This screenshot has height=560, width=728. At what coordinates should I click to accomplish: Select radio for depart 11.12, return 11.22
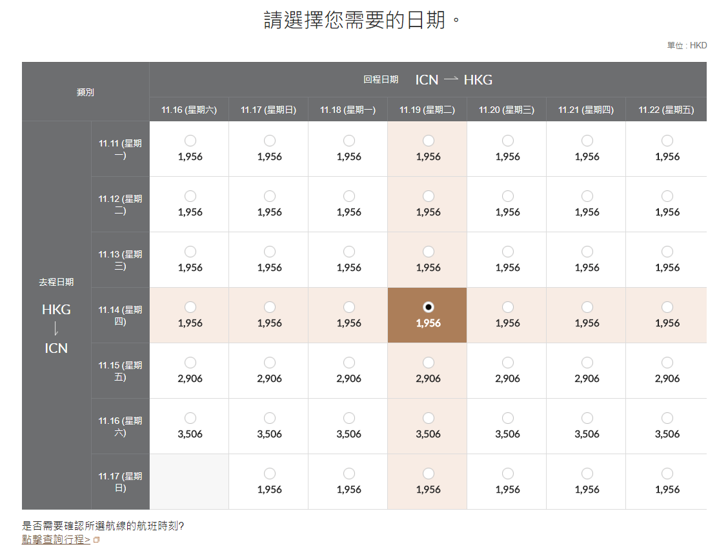[667, 196]
